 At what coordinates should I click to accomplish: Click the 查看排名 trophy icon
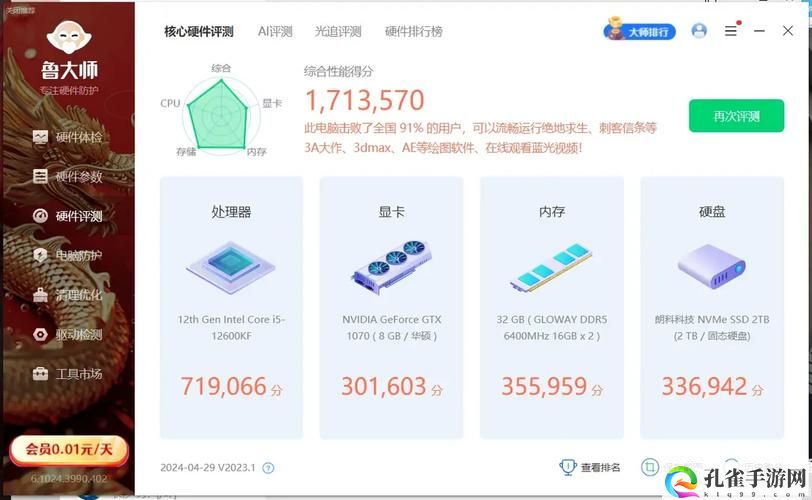tap(568, 467)
